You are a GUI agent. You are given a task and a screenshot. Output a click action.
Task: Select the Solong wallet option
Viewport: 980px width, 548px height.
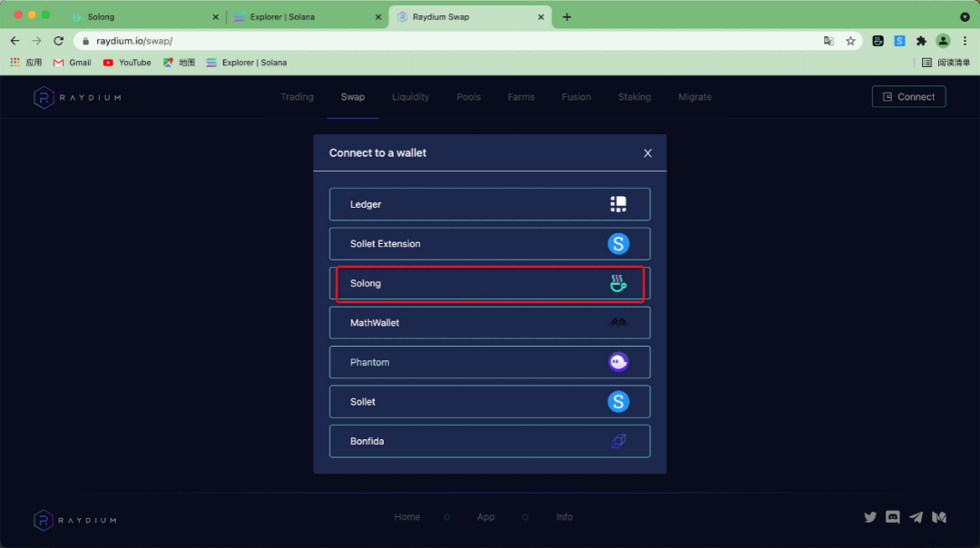pyautogui.click(x=489, y=284)
